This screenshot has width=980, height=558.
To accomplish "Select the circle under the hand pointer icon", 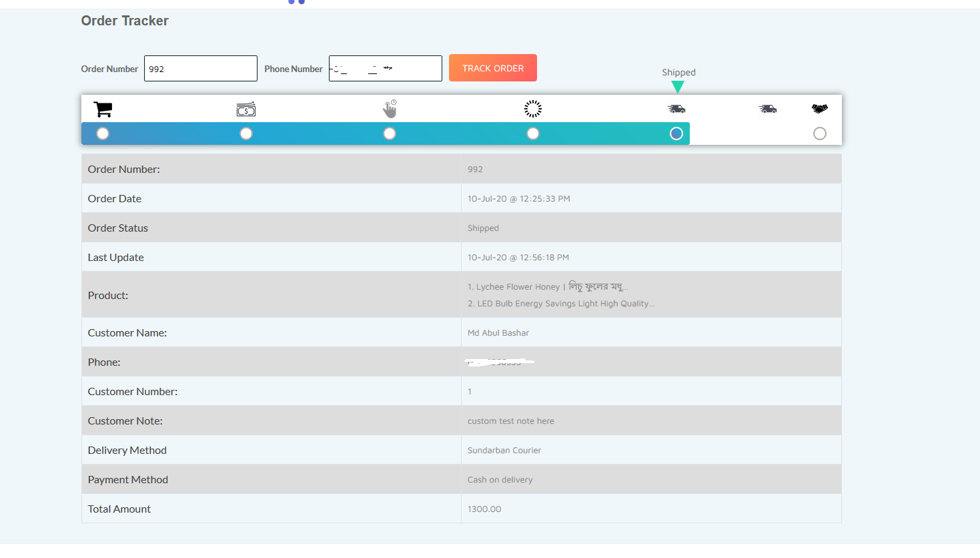I will (x=390, y=133).
